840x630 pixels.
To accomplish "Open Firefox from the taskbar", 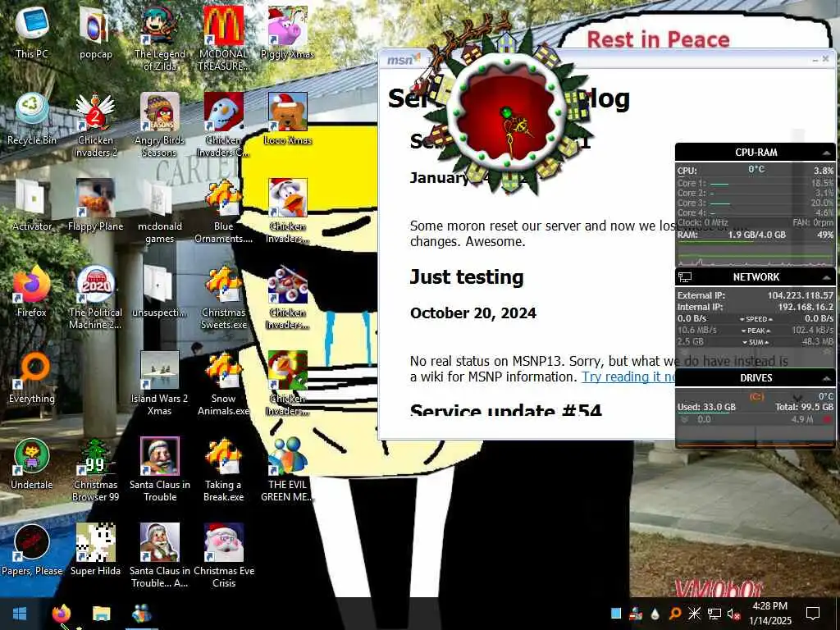I will click(61, 614).
